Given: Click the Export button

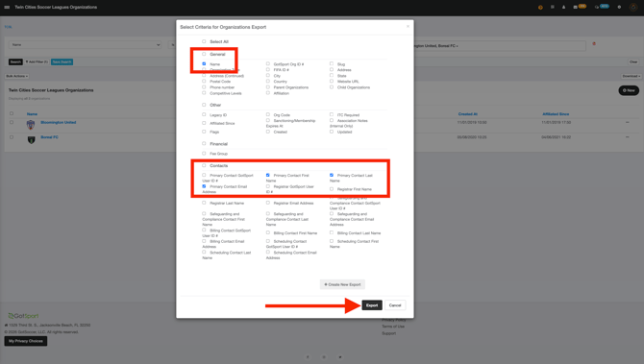Looking at the screenshot, I should (372, 305).
